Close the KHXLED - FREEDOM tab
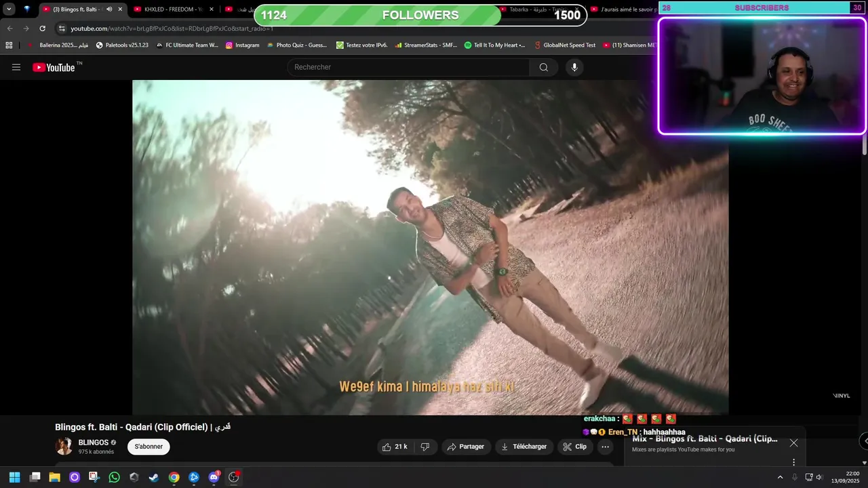The height and width of the screenshot is (488, 868). click(212, 9)
